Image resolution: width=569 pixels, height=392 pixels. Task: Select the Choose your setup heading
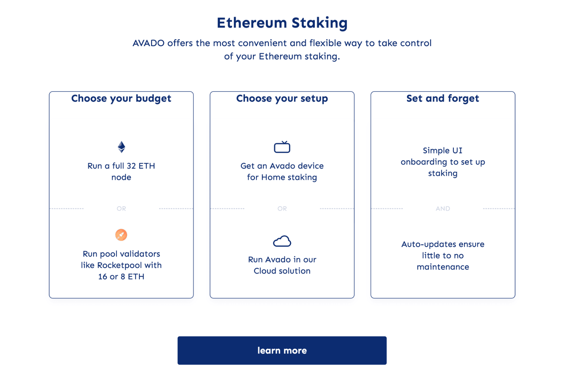[282, 98]
